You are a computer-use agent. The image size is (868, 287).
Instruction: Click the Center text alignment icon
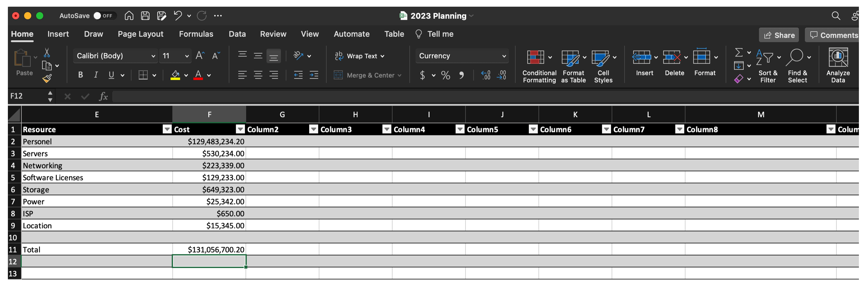258,75
